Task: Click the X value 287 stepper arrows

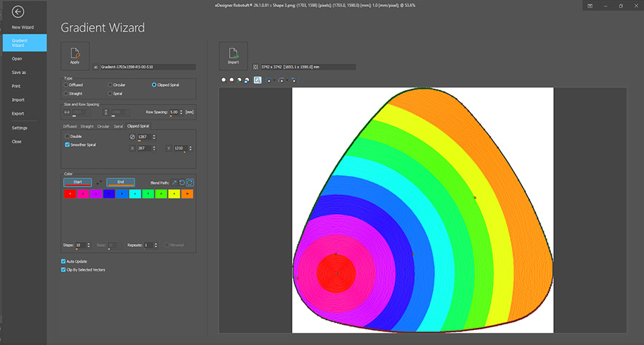Action: click(x=154, y=148)
